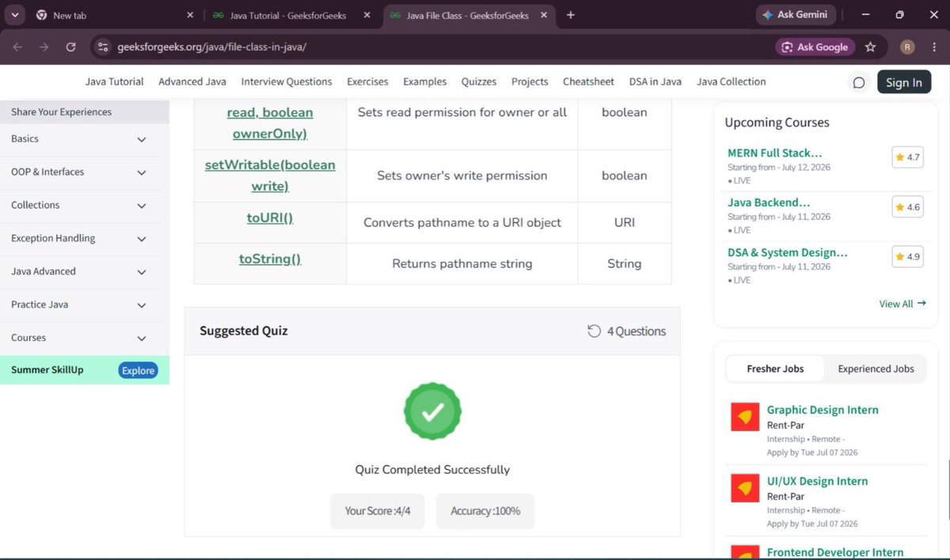950x560 pixels.
Task: Open the Chrome profile avatar R
Action: point(907,47)
